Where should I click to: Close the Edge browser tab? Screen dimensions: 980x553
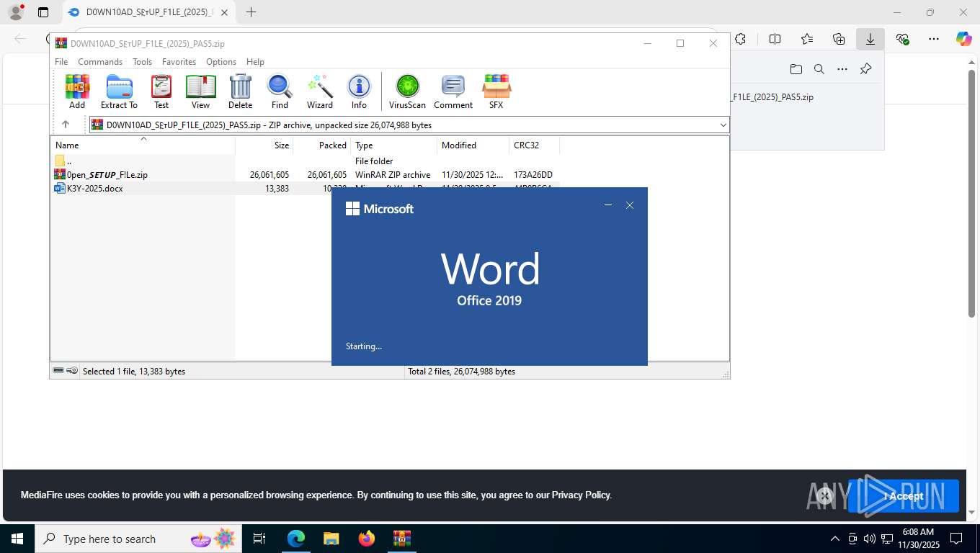pyautogui.click(x=224, y=12)
